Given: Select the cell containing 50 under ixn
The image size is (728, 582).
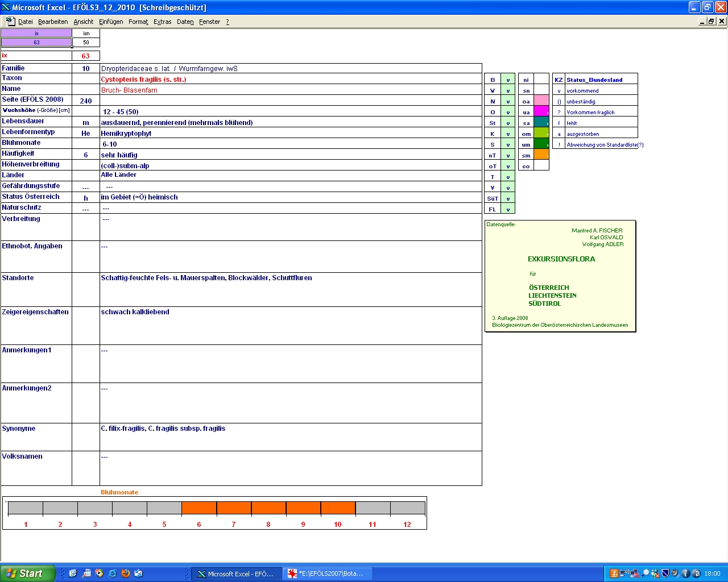Looking at the screenshot, I should coord(86,43).
